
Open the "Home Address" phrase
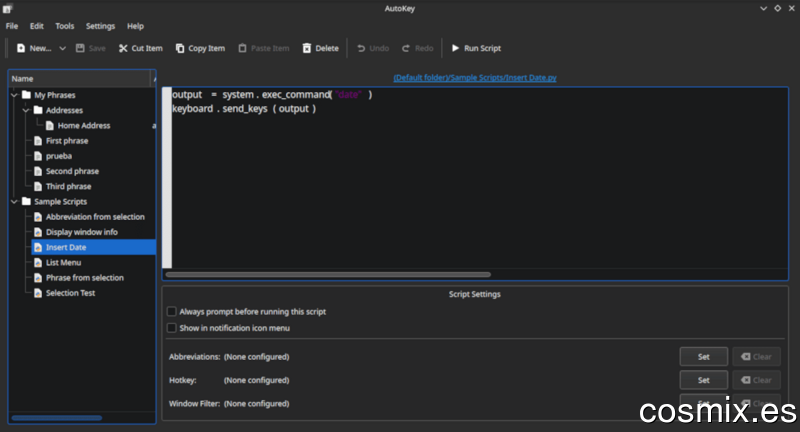coord(84,125)
